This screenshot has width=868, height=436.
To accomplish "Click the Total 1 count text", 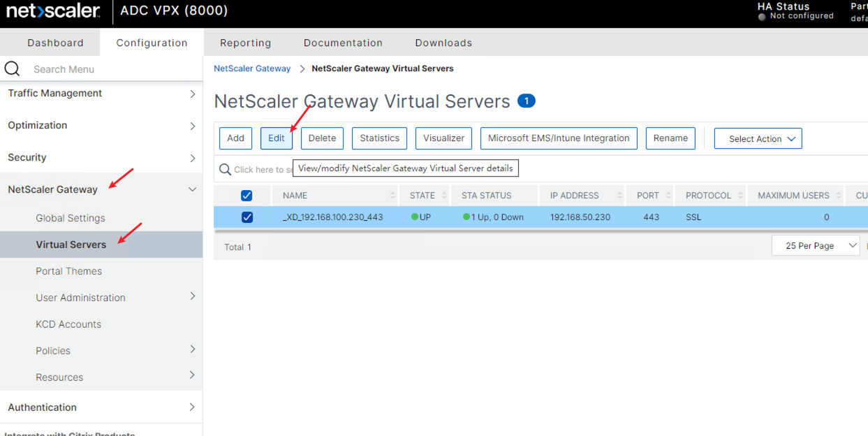I will pyautogui.click(x=237, y=247).
